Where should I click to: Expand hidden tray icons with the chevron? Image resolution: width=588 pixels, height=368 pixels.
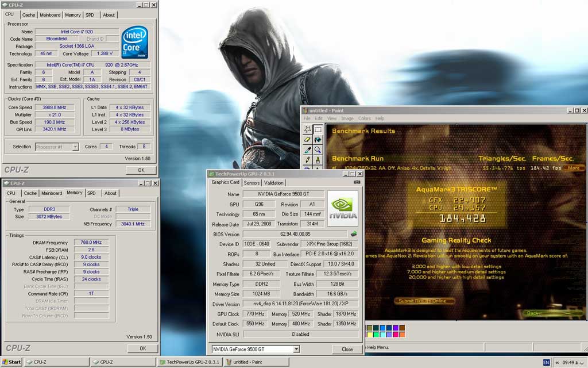coord(557,362)
